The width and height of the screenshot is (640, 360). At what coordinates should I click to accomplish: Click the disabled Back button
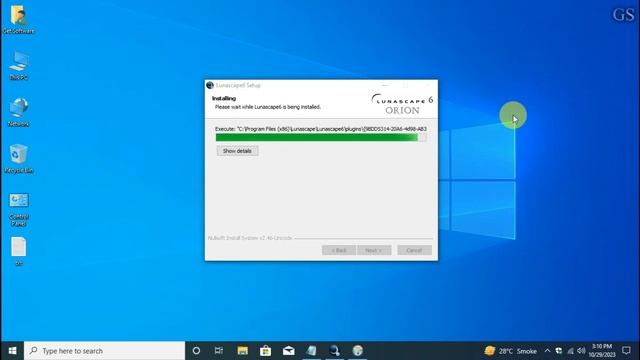(338, 250)
